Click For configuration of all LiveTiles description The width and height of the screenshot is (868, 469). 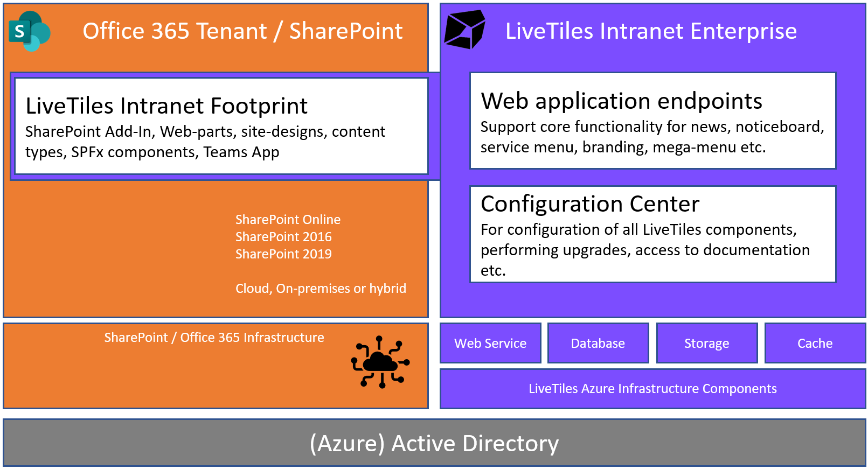[645, 250]
